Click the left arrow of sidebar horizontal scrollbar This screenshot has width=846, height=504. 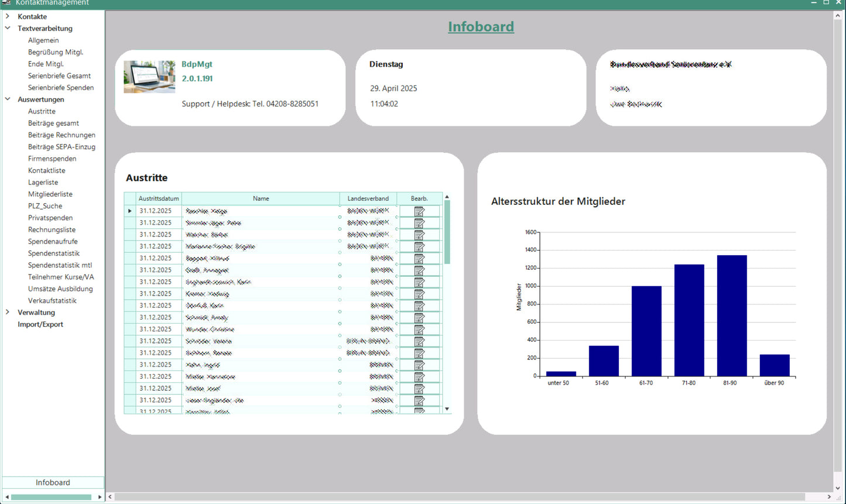point(6,497)
